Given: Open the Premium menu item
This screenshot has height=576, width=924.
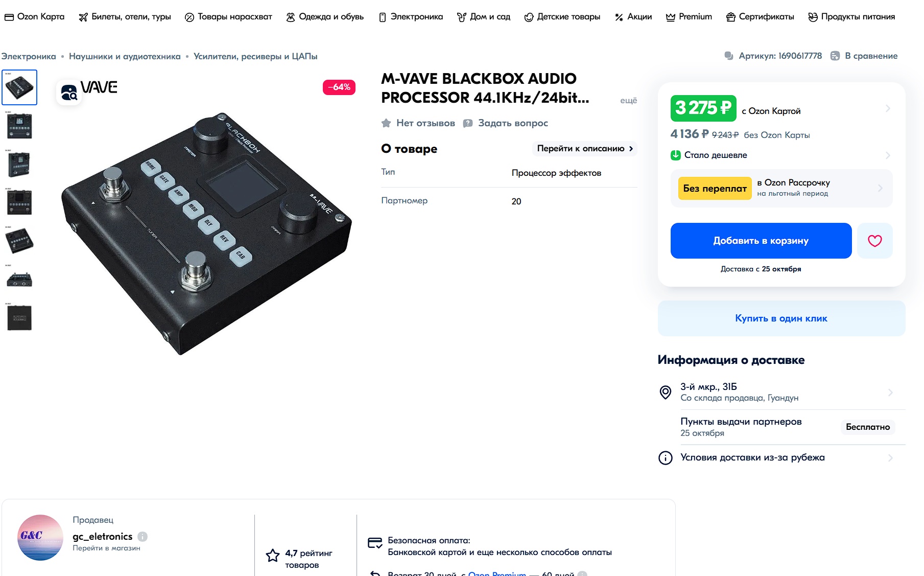Looking at the screenshot, I should (689, 17).
